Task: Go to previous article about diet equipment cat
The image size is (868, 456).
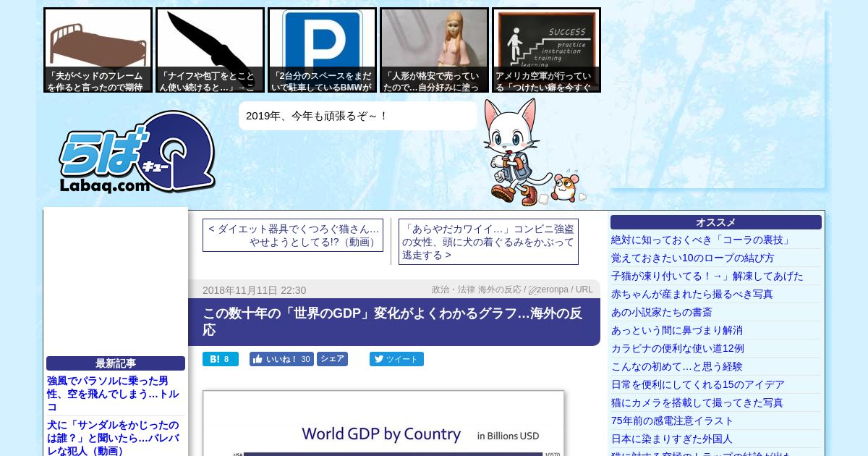Action: (x=293, y=235)
